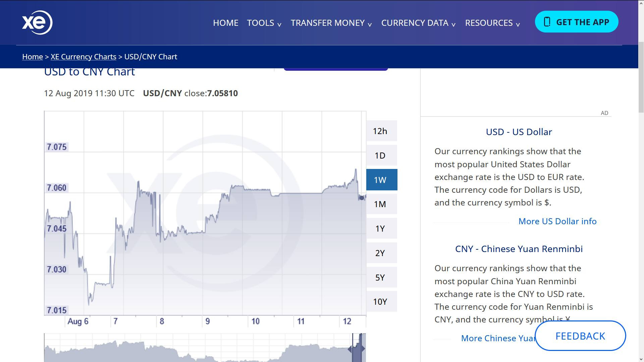
Task: Click the left arrow handle on range slider
Action: 350,349
